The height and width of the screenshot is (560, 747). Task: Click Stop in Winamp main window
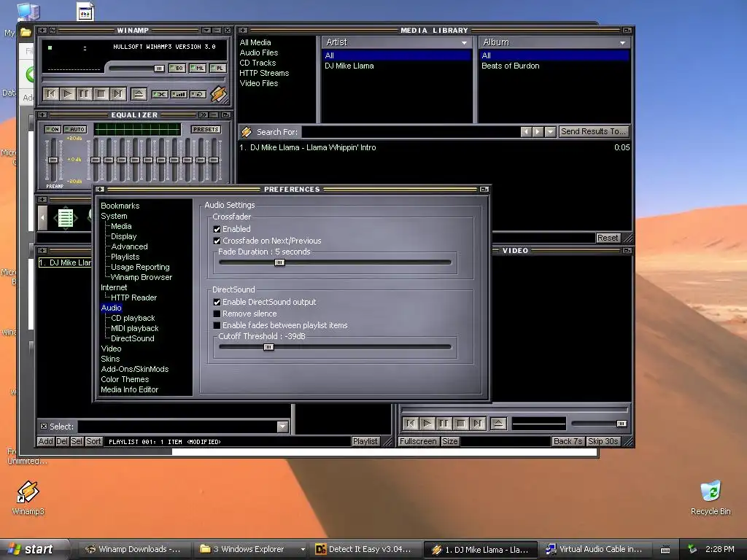click(101, 94)
